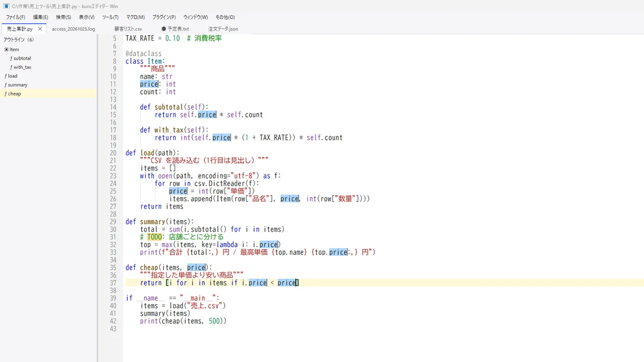Screen dimensions: 644x362
Task: Open the 検索(S) menu
Action: pyautogui.click(x=63, y=17)
